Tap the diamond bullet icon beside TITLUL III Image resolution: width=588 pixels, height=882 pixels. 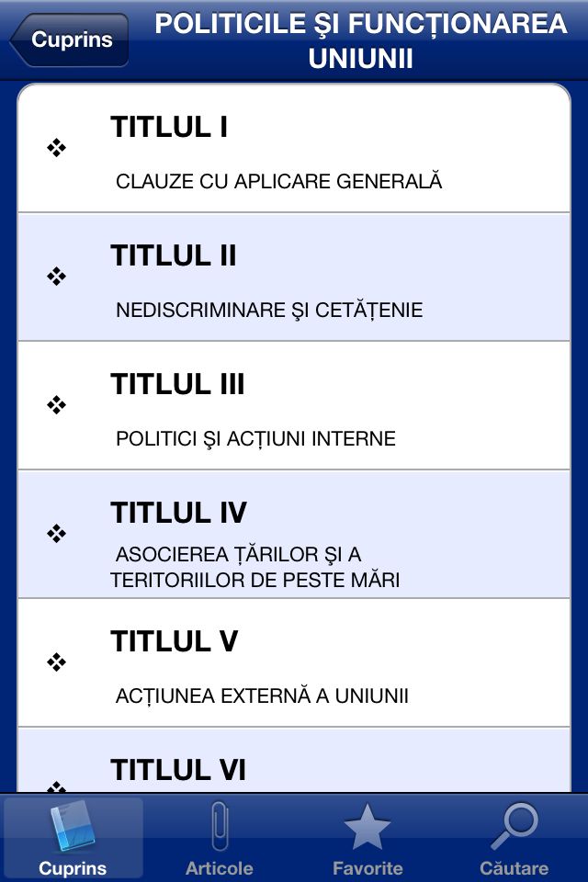tap(56, 405)
